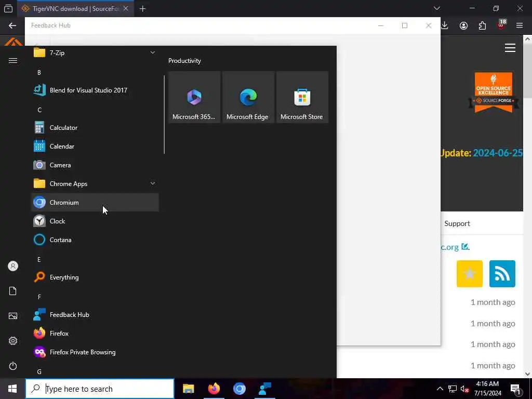Open Firefox Private Browsing
Viewport: 532px width, 399px height.
95,352
